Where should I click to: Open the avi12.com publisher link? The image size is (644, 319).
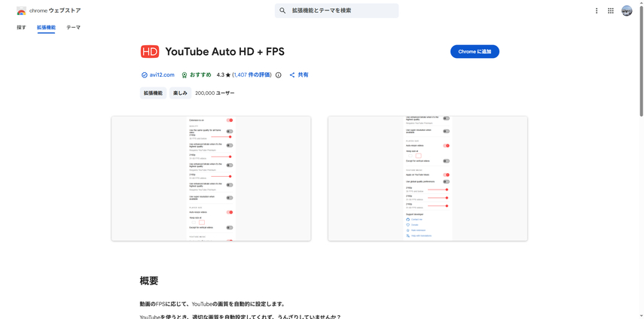coord(162,75)
